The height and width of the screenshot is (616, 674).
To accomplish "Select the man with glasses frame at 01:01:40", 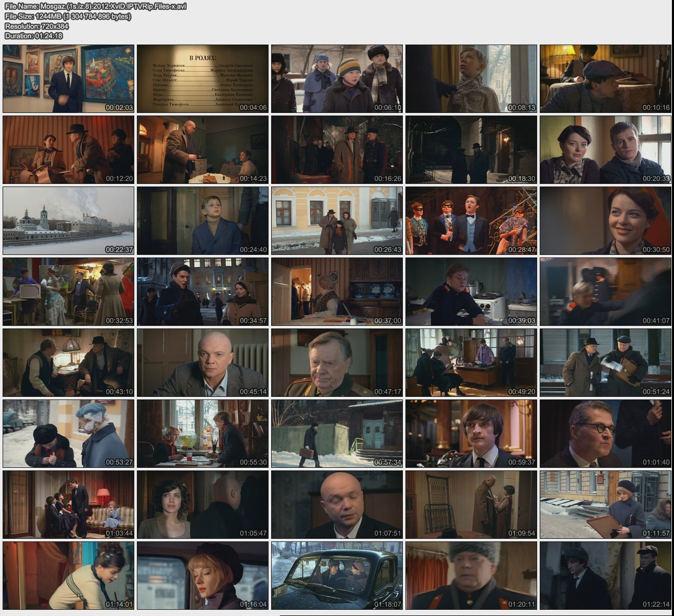I will point(606,434).
